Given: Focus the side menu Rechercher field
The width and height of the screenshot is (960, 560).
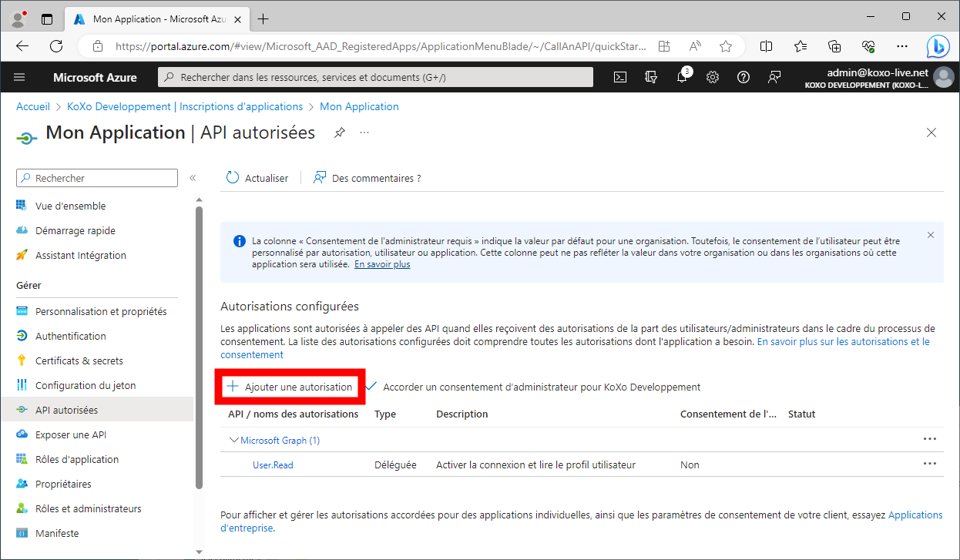Looking at the screenshot, I should 97,178.
